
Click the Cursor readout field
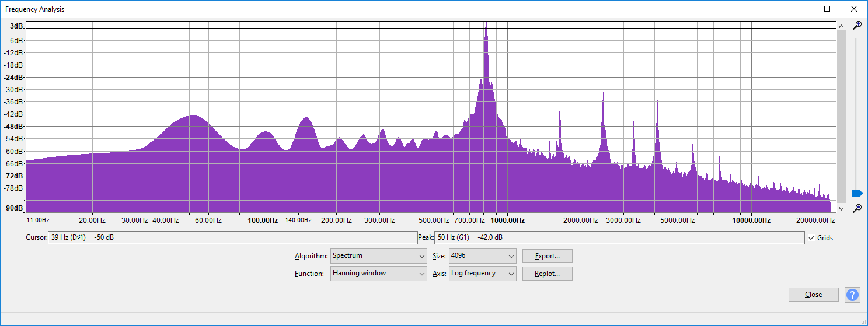click(233, 238)
